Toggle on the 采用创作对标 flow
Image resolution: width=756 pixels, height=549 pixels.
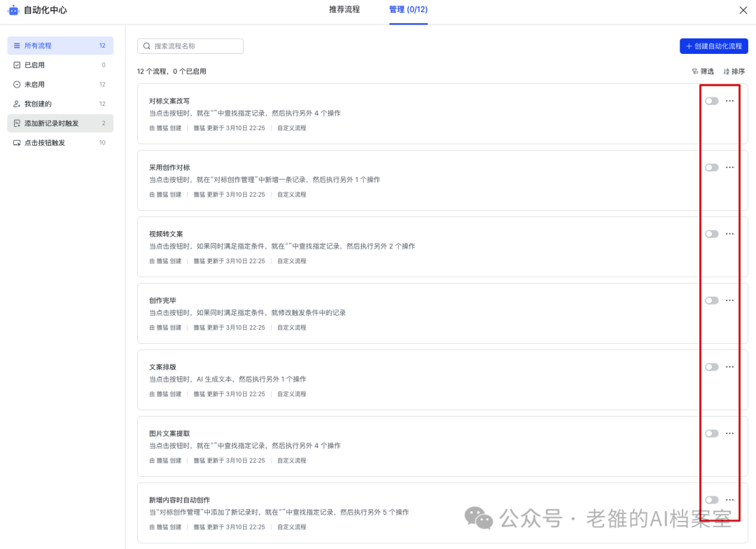tap(712, 167)
